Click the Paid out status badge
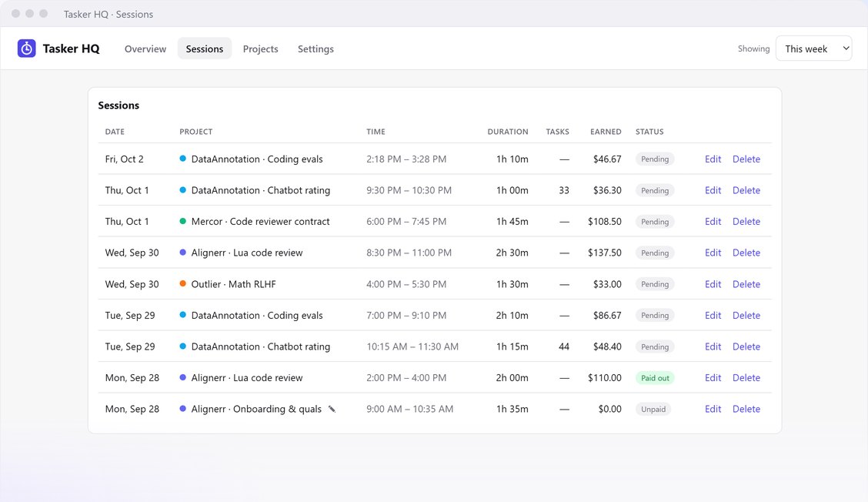Image resolution: width=868 pixels, height=502 pixels. pos(655,378)
